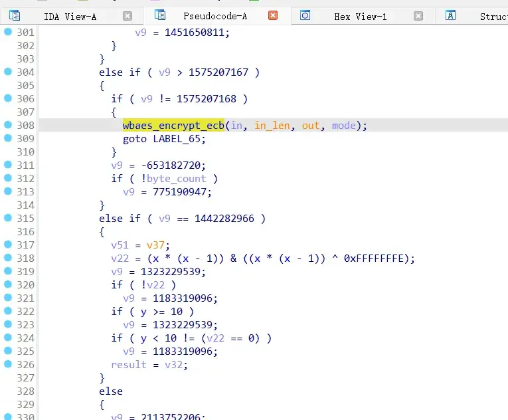Toggle breakpoint dot on line 306
Image resolution: width=508 pixels, height=420 pixels.
(x=8, y=98)
